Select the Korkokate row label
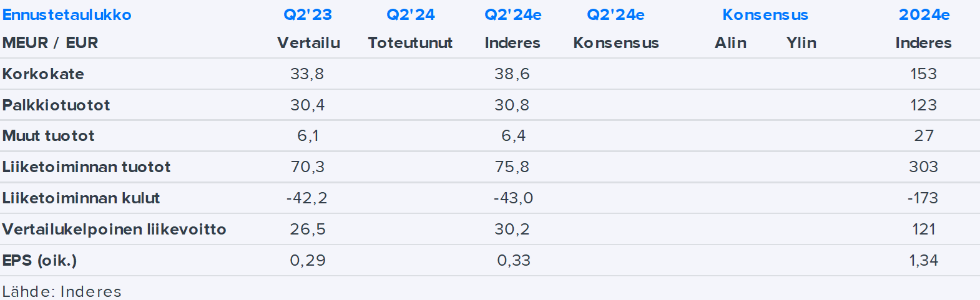 (x=43, y=74)
